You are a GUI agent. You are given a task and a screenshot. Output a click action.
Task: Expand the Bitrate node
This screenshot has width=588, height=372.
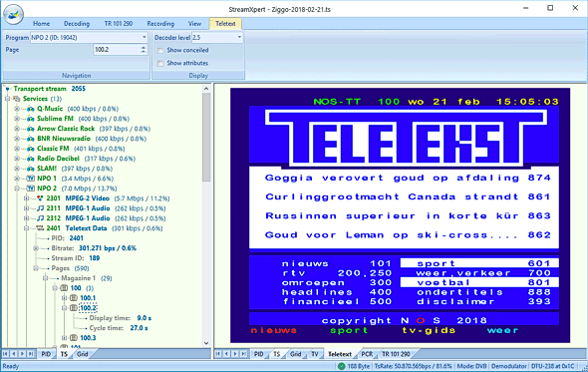pos(36,248)
